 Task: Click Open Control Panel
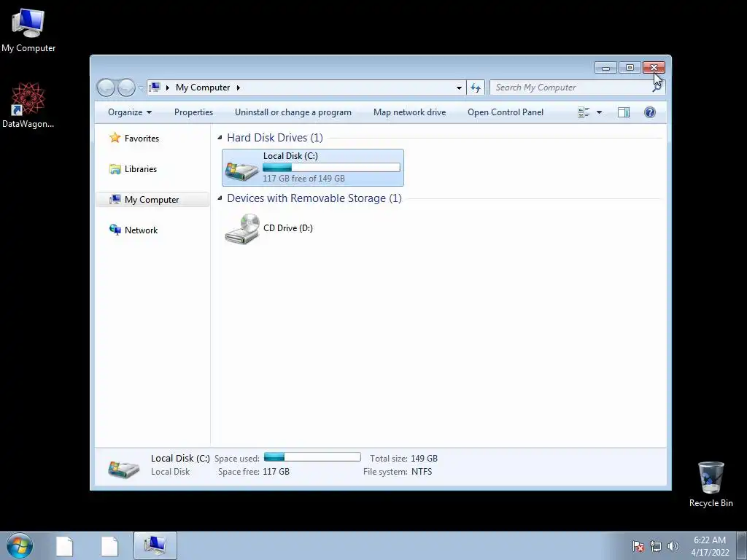[506, 112]
